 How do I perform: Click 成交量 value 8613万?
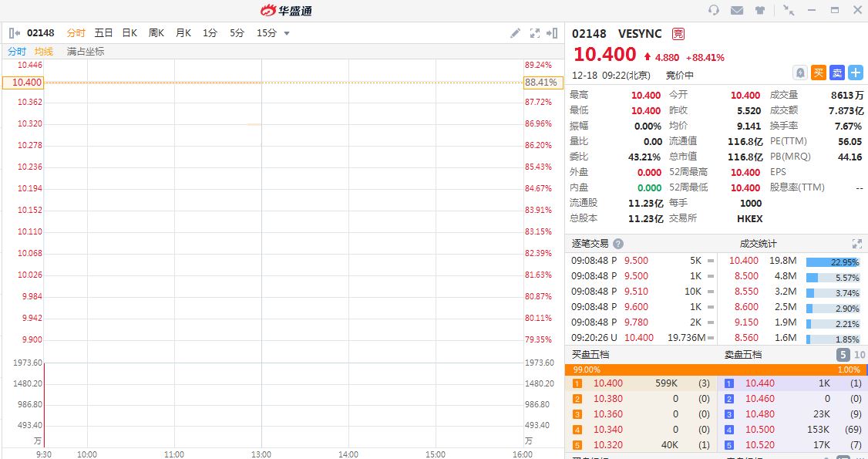tap(847, 95)
